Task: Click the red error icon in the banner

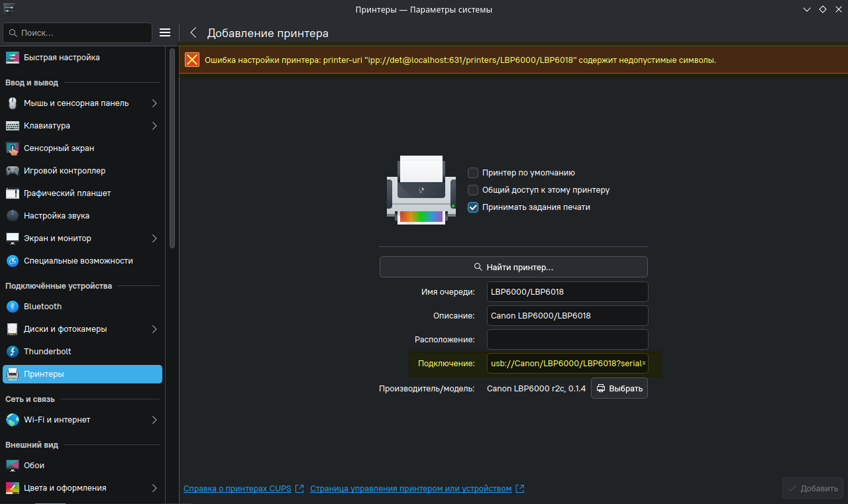Action: point(192,60)
